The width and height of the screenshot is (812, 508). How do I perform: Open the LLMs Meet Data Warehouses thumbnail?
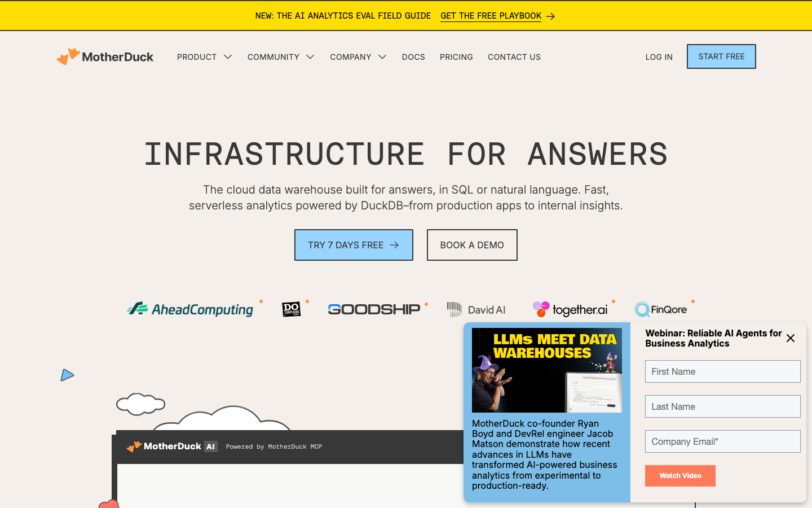pyautogui.click(x=547, y=370)
